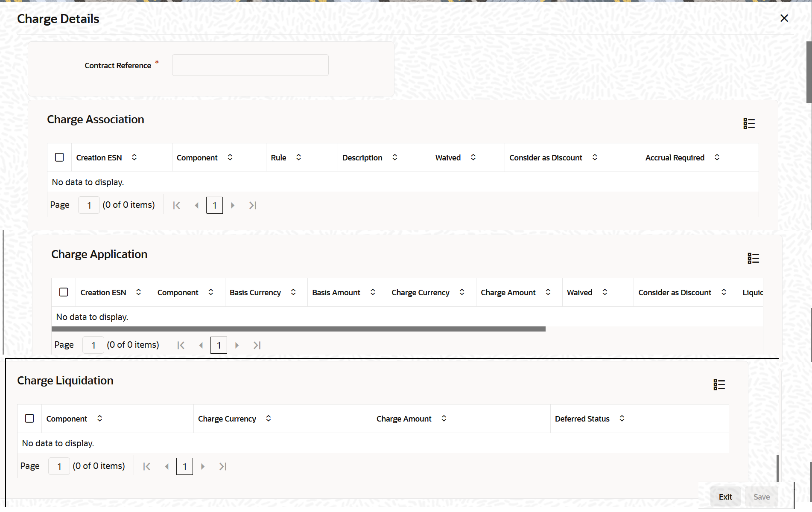This screenshot has height=512, width=812.
Task: Click Charge Application horizontal scrollbar
Action: point(298,329)
